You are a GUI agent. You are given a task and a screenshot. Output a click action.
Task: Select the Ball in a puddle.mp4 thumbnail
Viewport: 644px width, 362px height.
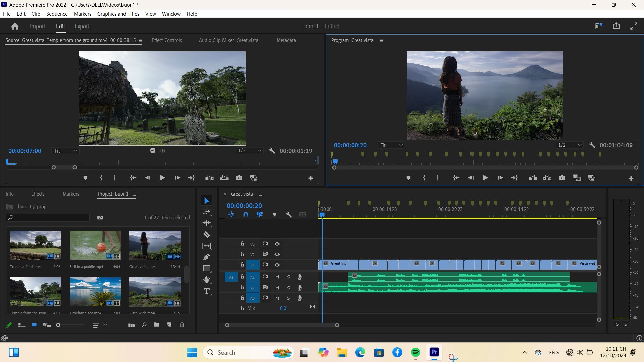click(95, 245)
